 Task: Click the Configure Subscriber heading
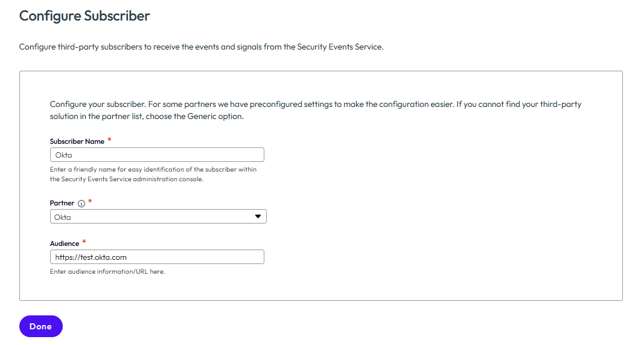84,16
